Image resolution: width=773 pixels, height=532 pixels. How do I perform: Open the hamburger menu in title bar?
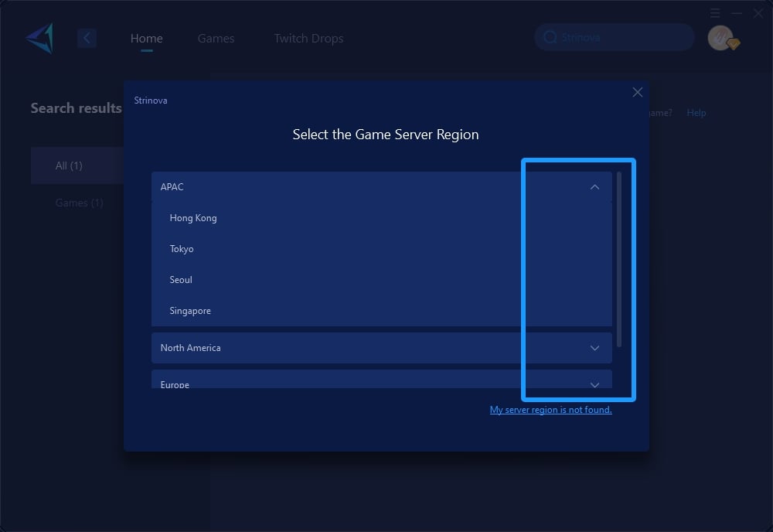click(715, 13)
